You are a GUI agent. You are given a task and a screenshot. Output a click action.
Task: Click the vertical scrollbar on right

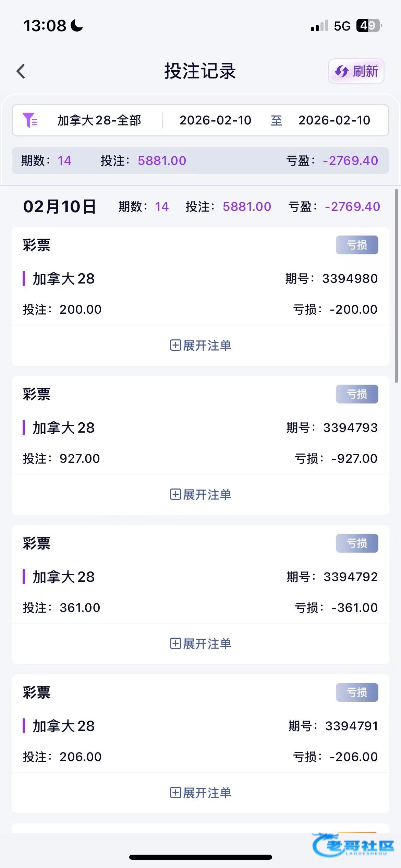(396, 285)
